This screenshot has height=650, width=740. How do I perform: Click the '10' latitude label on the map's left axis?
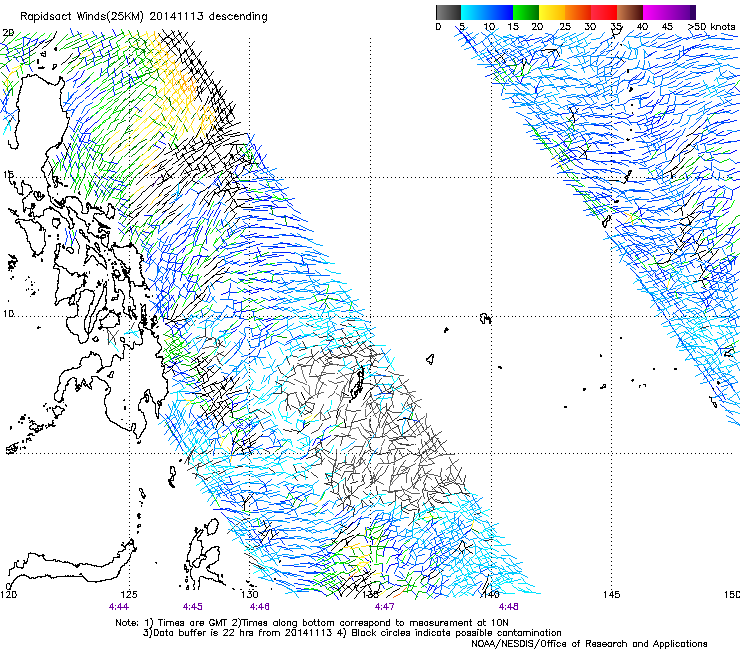8,313
